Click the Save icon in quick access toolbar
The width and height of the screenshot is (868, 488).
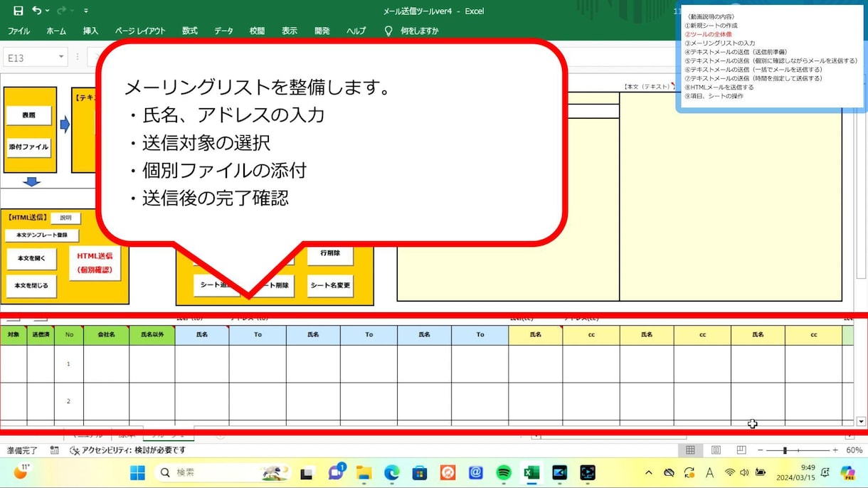(x=18, y=11)
